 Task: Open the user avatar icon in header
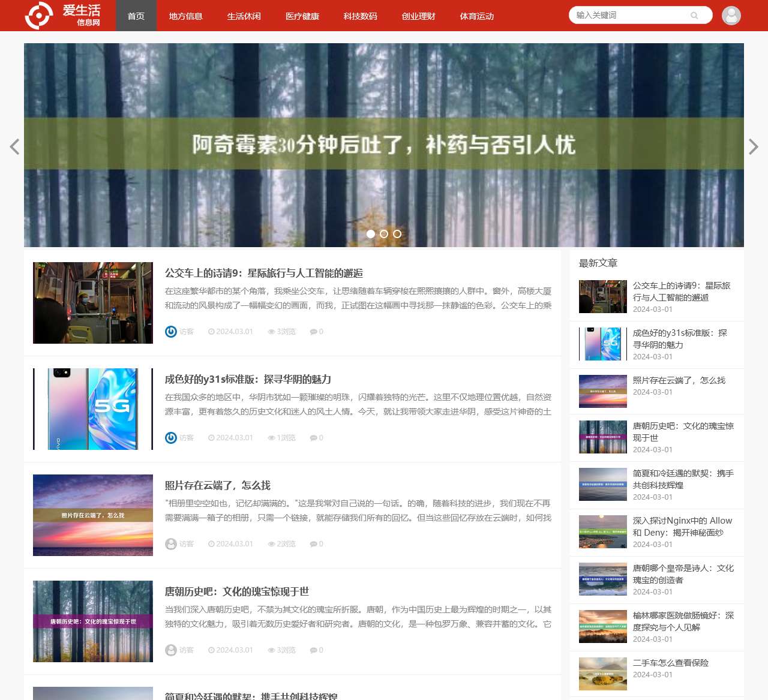point(731,16)
